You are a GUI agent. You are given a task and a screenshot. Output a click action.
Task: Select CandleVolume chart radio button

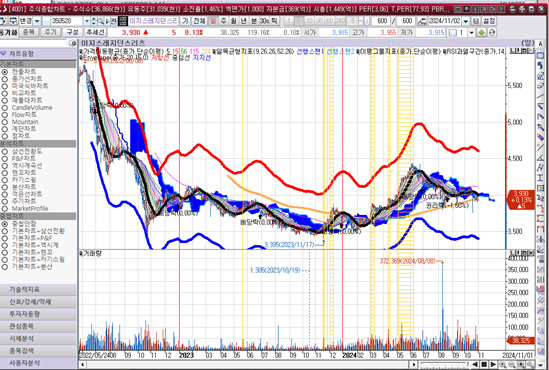coord(5,108)
